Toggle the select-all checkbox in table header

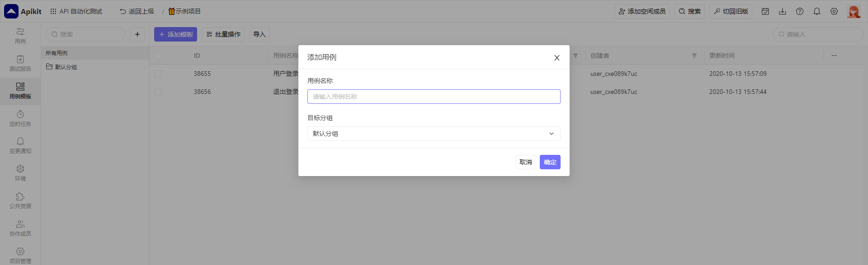click(x=158, y=56)
